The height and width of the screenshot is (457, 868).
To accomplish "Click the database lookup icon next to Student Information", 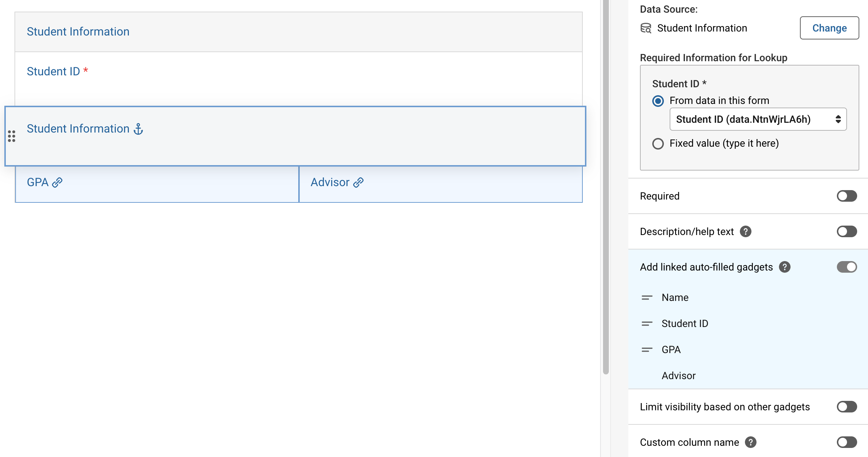I will (646, 28).
